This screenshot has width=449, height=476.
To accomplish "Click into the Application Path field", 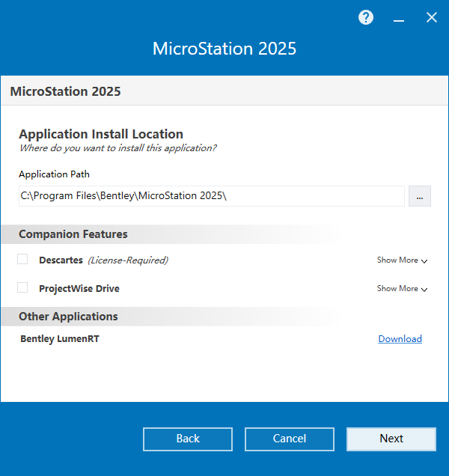I will 211,196.
